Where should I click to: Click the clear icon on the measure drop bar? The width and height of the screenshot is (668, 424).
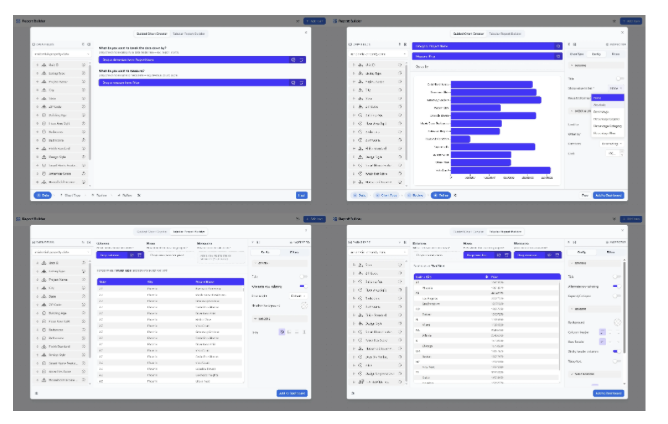301,83
